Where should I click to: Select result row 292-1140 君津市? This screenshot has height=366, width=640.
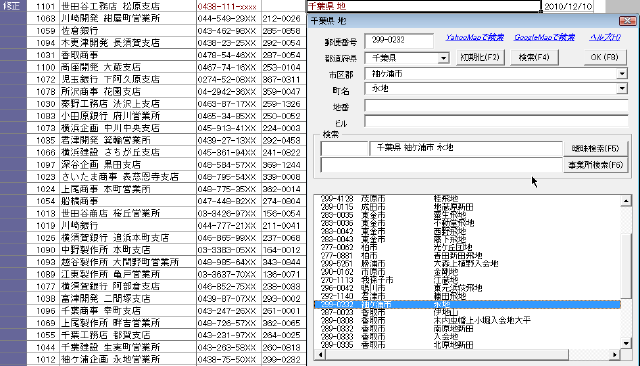(x=467, y=296)
